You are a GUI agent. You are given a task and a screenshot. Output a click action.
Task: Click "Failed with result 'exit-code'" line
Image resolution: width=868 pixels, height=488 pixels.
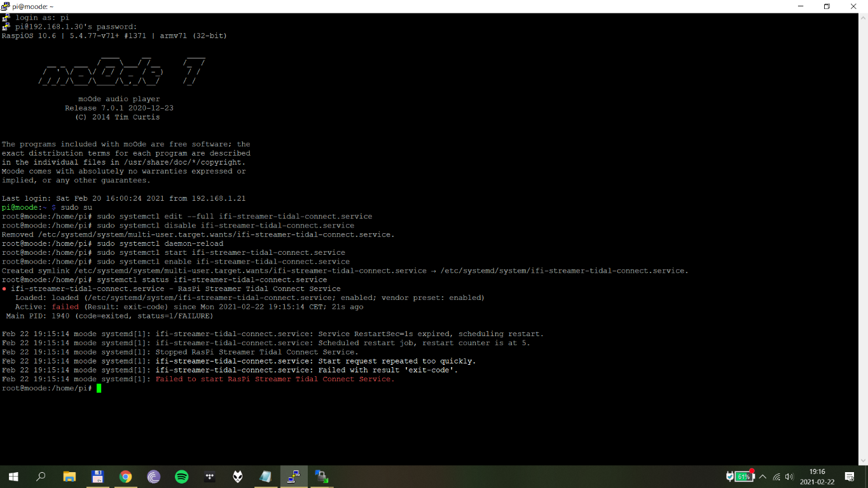[x=230, y=370]
